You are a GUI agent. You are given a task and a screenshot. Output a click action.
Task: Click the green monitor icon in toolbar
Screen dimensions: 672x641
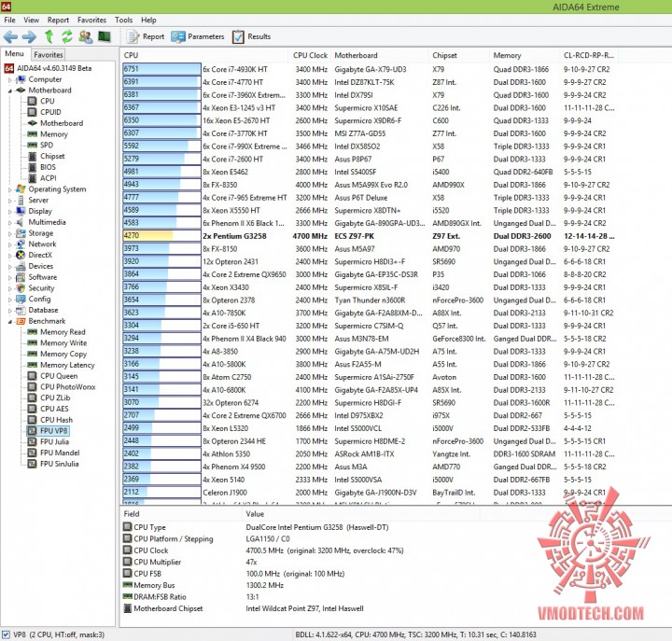coord(105,36)
